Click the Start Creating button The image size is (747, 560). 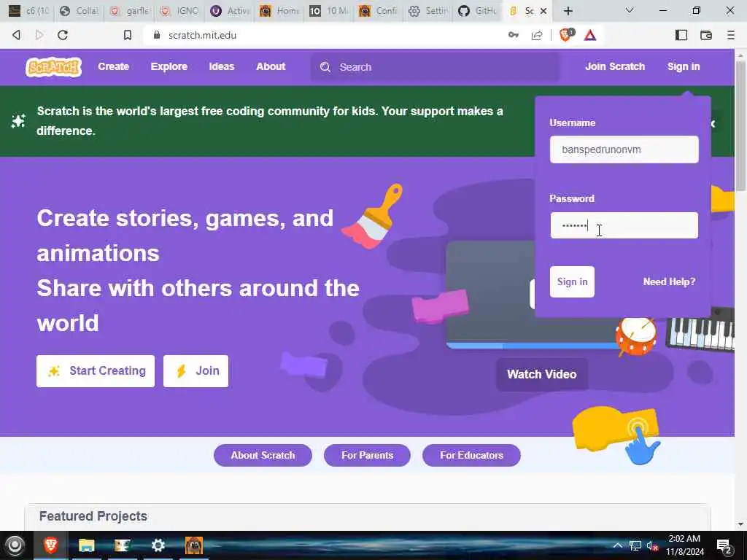pyautogui.click(x=96, y=371)
